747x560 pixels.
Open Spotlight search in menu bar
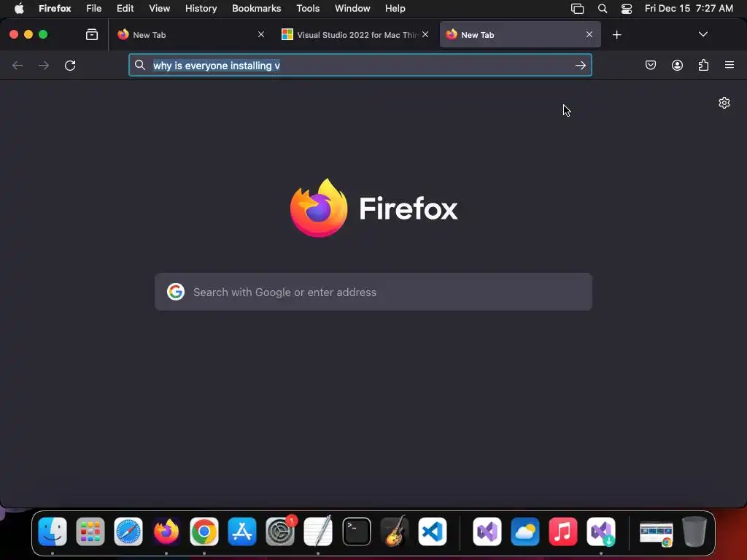tap(602, 8)
